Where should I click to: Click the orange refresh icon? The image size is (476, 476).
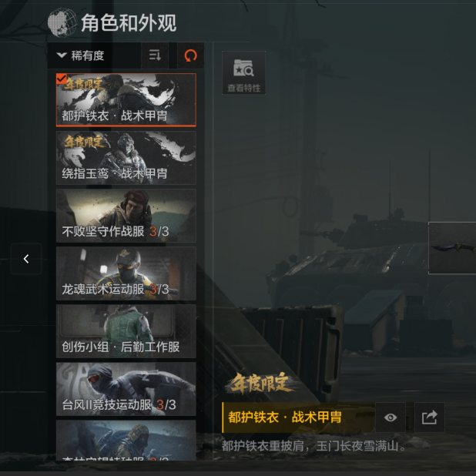(191, 55)
